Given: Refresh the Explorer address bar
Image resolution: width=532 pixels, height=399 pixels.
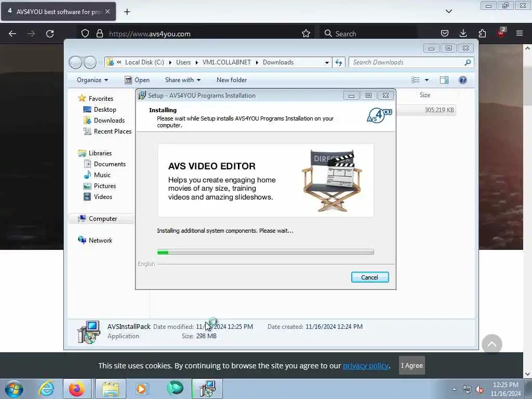Looking at the screenshot, I should tap(339, 62).
